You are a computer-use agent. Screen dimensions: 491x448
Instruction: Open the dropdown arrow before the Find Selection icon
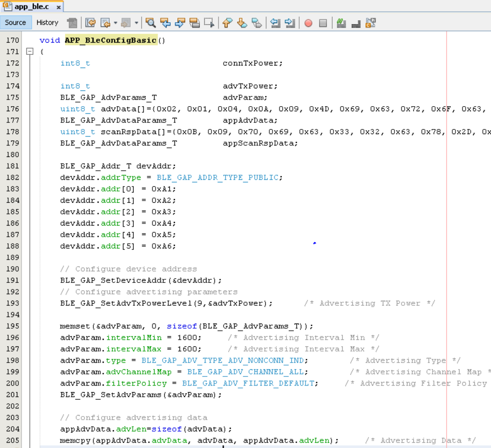click(137, 23)
